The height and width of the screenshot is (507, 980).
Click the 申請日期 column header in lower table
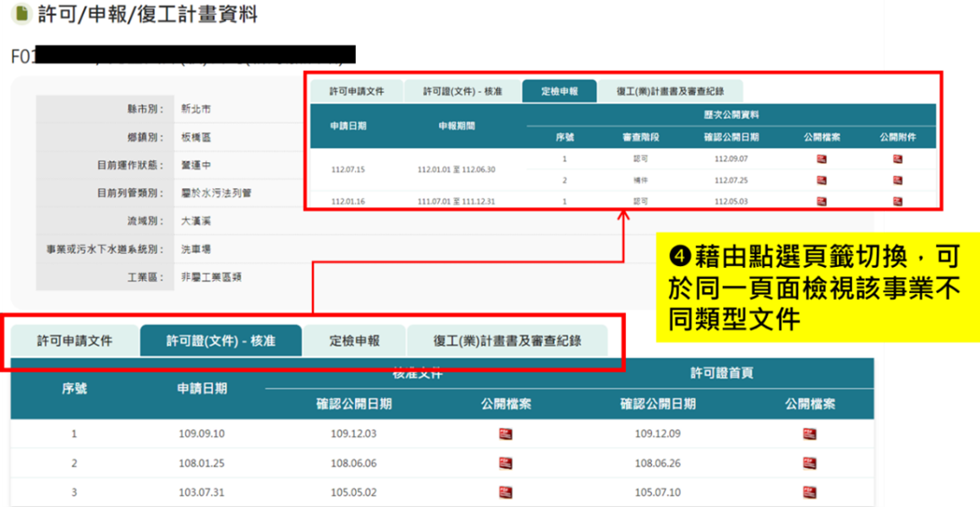tap(202, 389)
